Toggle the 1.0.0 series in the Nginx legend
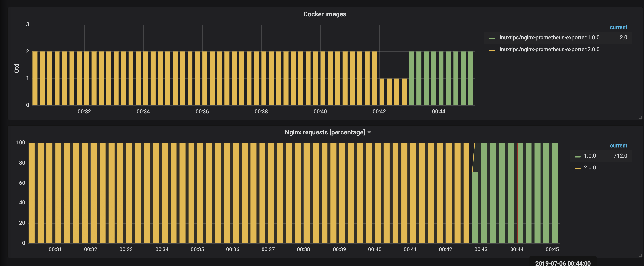The width and height of the screenshot is (644, 266). coord(590,156)
